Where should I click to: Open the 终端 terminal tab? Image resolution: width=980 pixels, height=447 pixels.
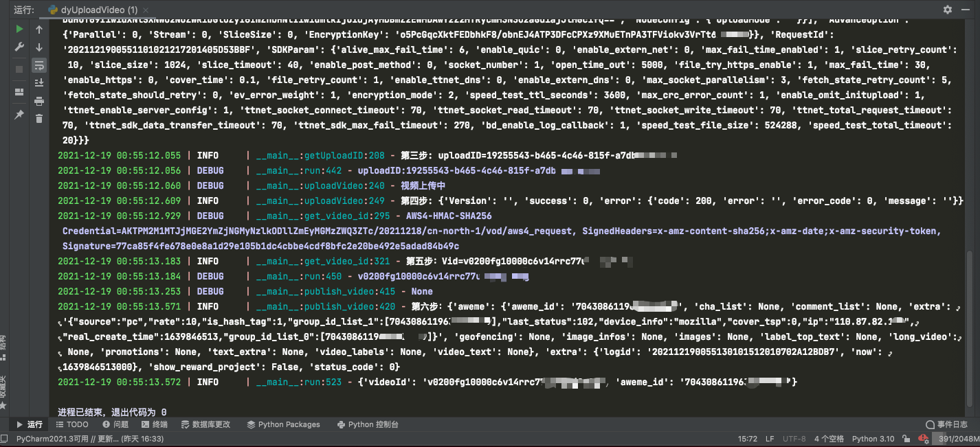coord(154,424)
